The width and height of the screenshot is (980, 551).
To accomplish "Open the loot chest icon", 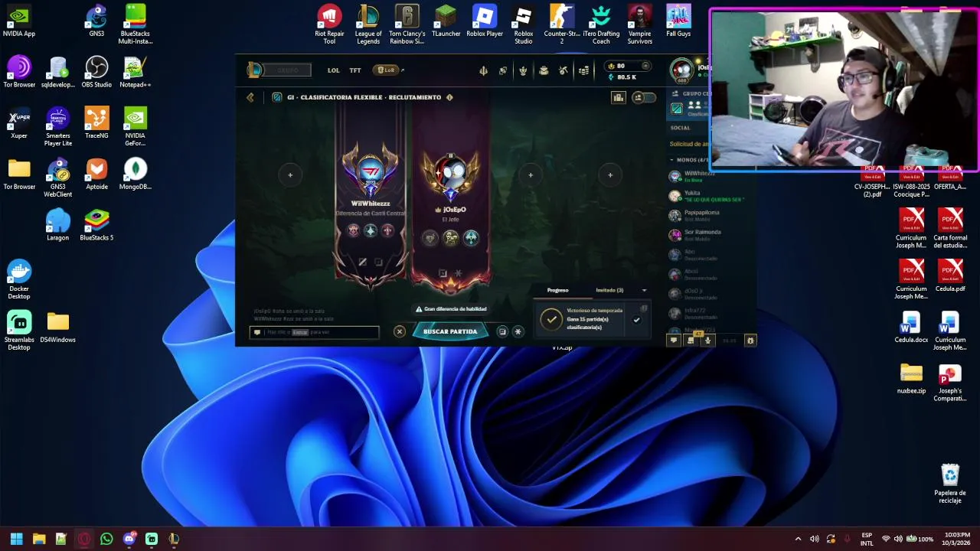I will click(x=544, y=70).
